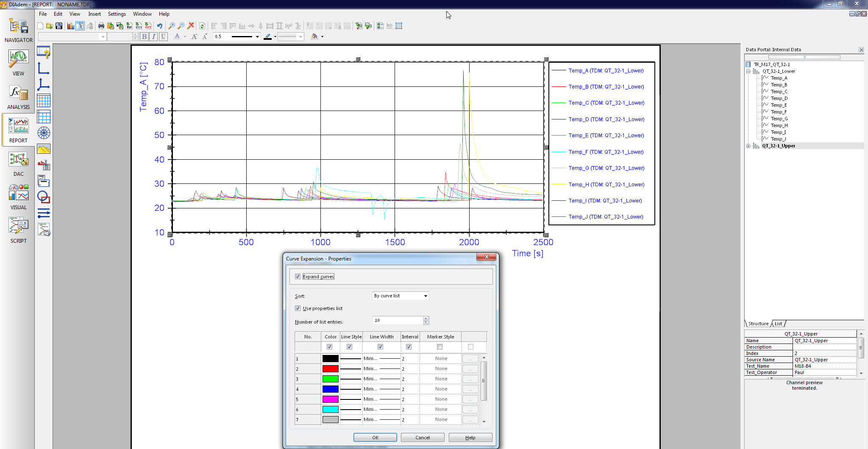The height and width of the screenshot is (449, 868).
Task: Pick the red color swatch in row 2
Action: [331, 369]
